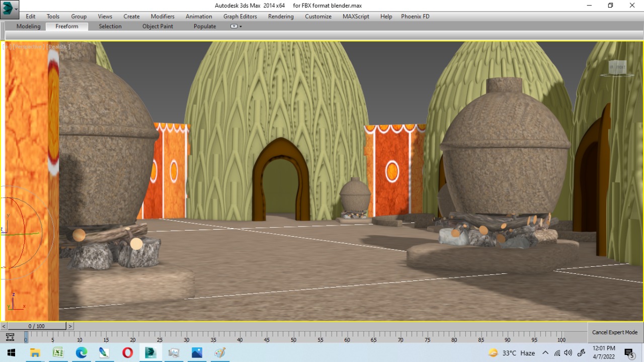644x362 pixels.
Task: Expand hidden icons chevron in system tray
Action: [545, 352]
